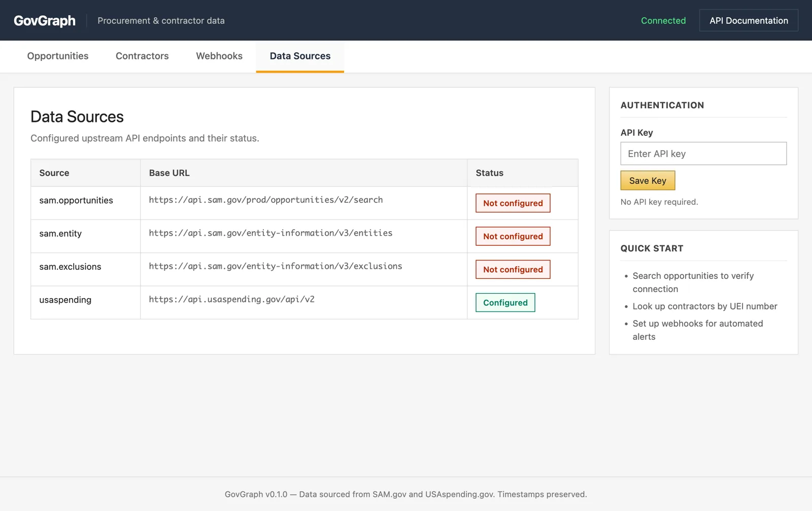This screenshot has width=812, height=511.
Task: Click Not configured badge for sam.entity
Action: point(513,236)
